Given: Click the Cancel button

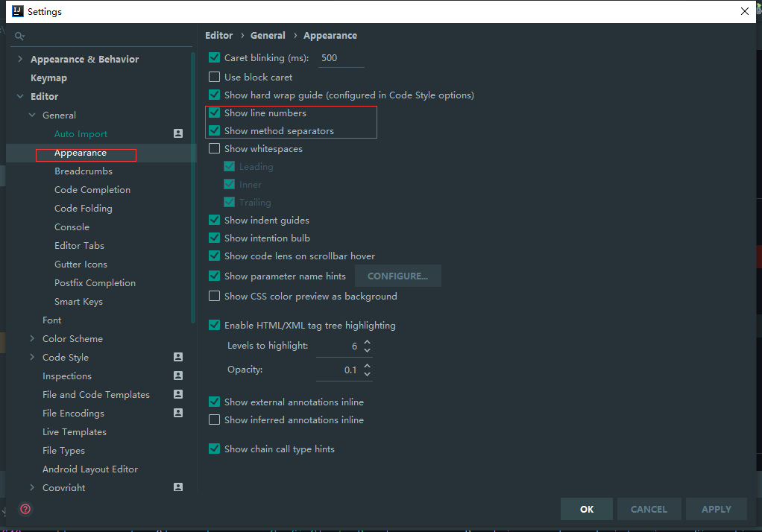Looking at the screenshot, I should click(x=649, y=509).
